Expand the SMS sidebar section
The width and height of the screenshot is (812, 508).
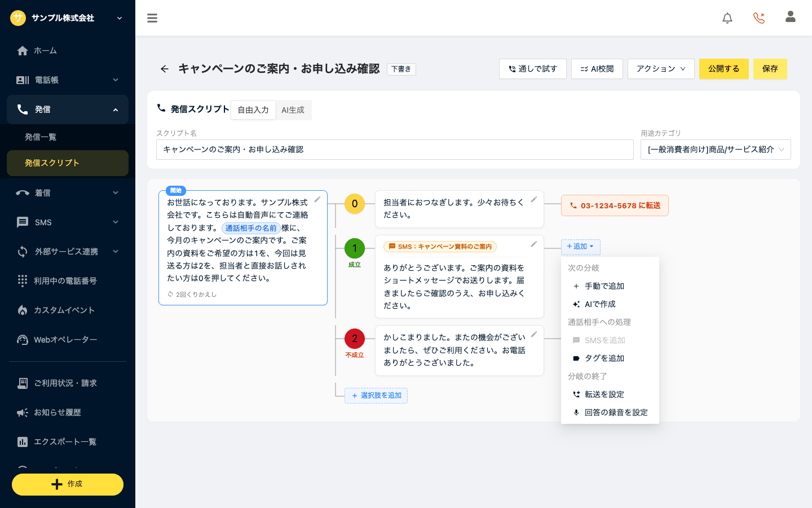click(x=68, y=222)
